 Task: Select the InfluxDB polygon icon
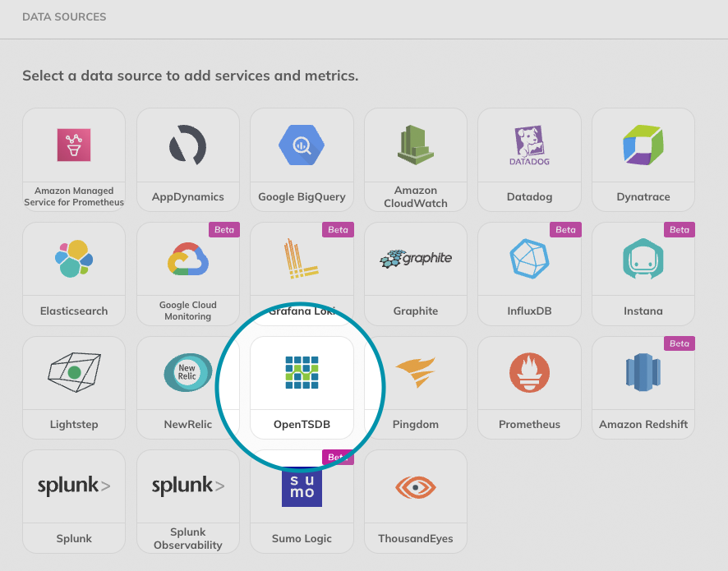click(529, 259)
